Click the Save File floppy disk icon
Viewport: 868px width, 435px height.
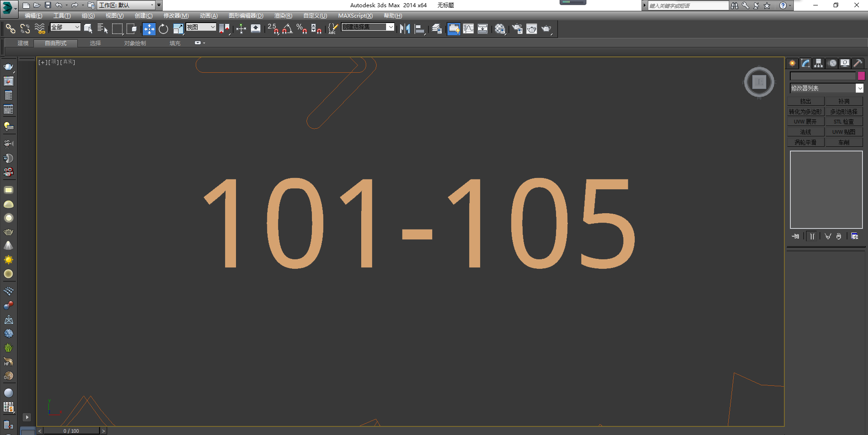48,5
